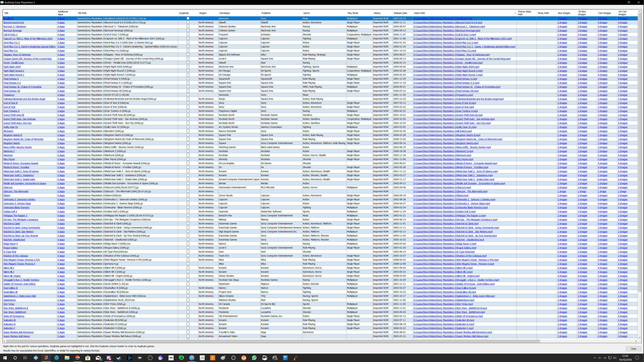Open 3D Box Images link for Onimusha Blade Warriors
This screenshot has height=362, width=644.
582,207
